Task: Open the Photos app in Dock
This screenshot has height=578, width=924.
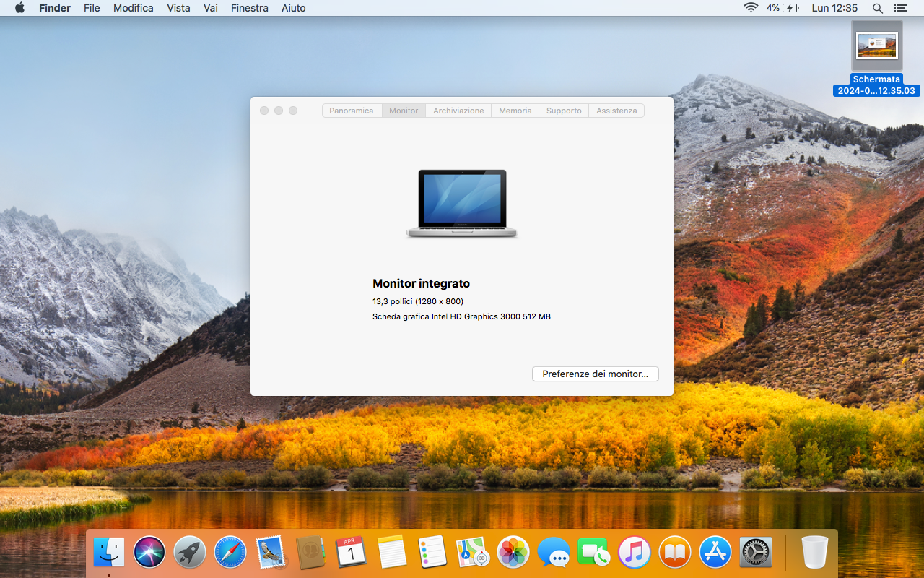Action: pos(513,553)
